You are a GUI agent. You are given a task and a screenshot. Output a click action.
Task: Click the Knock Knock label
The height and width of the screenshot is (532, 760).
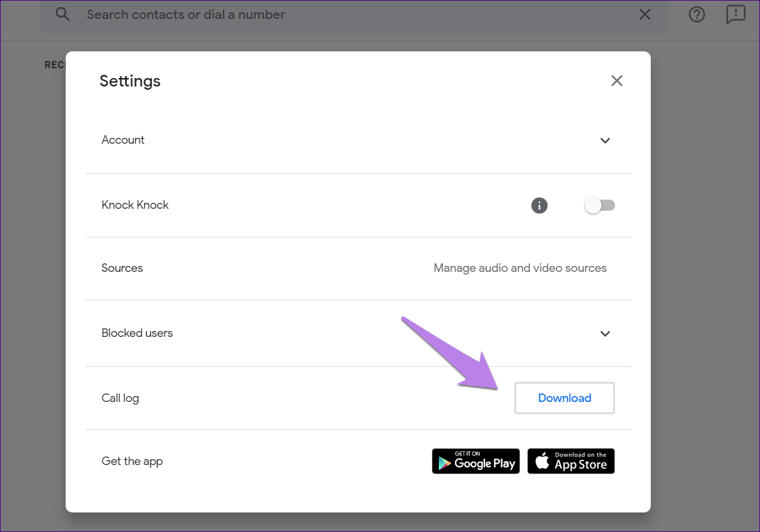pos(135,205)
